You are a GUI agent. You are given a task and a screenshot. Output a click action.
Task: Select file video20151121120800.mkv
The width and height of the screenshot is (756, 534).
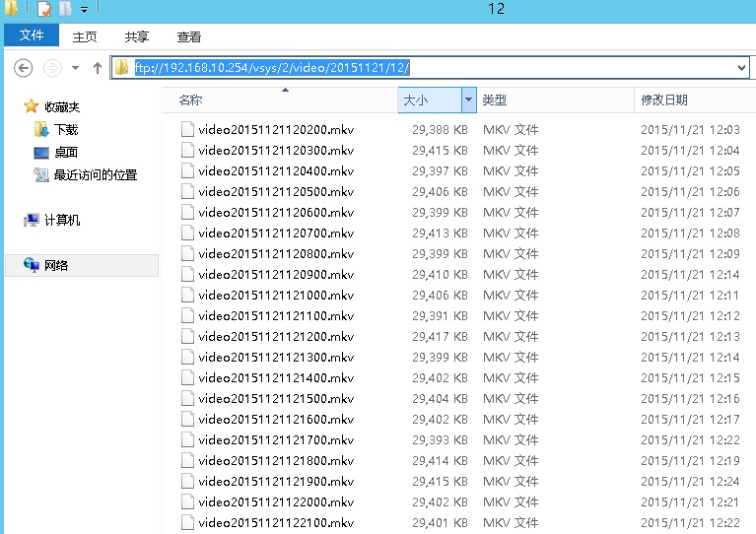coord(276,253)
